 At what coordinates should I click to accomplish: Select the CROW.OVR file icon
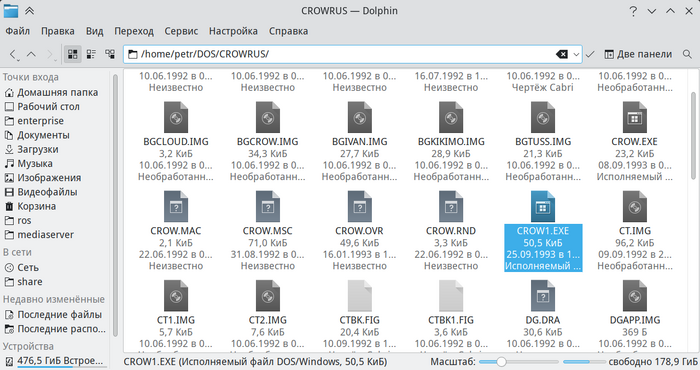359,207
